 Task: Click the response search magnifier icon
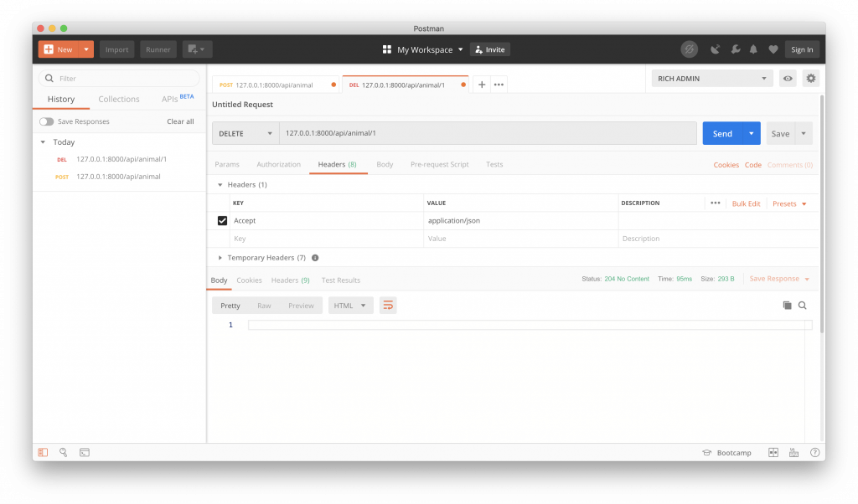click(802, 306)
